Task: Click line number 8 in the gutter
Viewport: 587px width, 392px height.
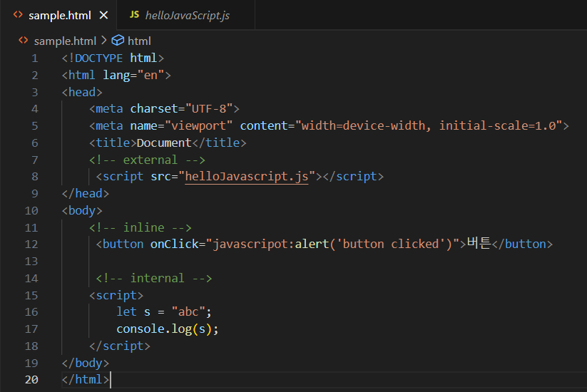Action: tap(35, 177)
